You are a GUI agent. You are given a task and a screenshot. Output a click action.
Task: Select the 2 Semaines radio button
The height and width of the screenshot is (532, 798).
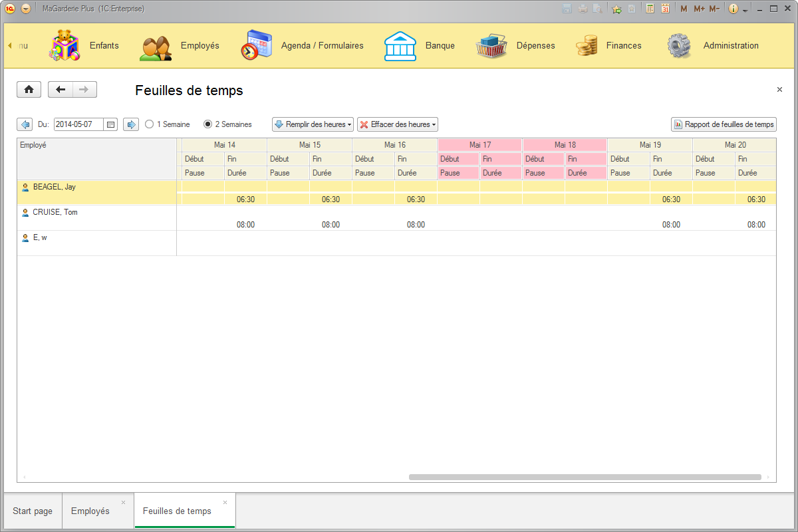tap(208, 124)
